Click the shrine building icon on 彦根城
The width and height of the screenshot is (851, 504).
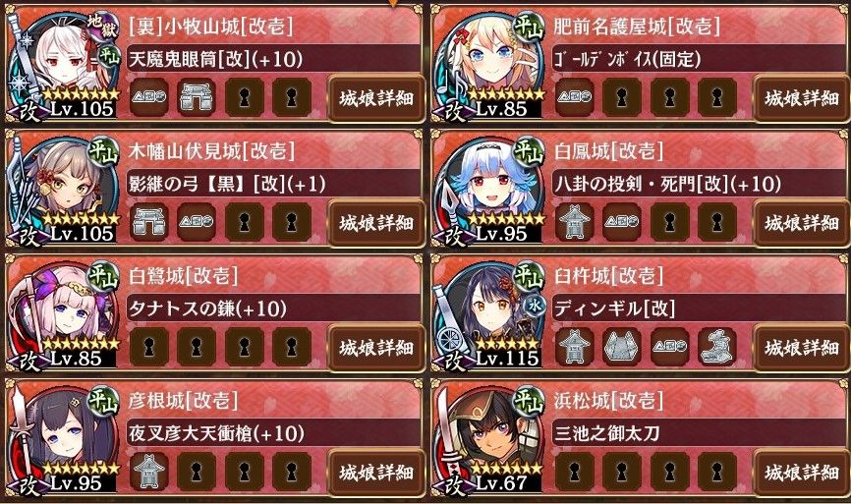[x=148, y=472]
